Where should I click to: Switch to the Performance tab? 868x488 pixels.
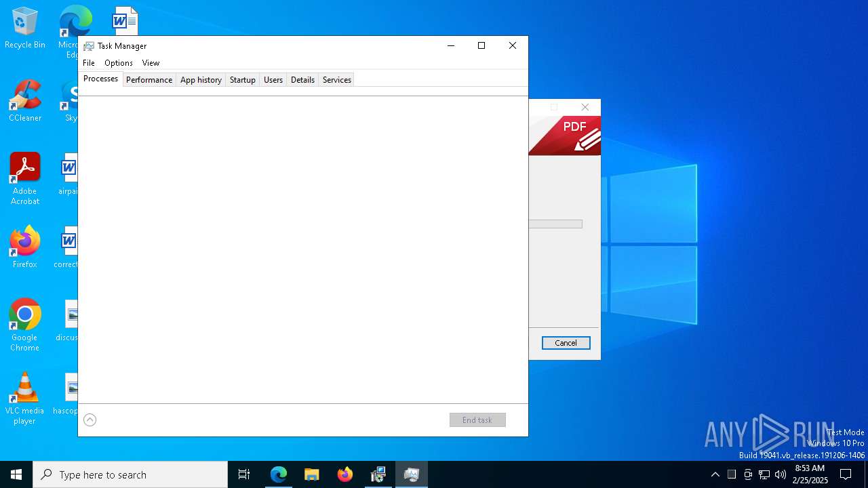(149, 79)
